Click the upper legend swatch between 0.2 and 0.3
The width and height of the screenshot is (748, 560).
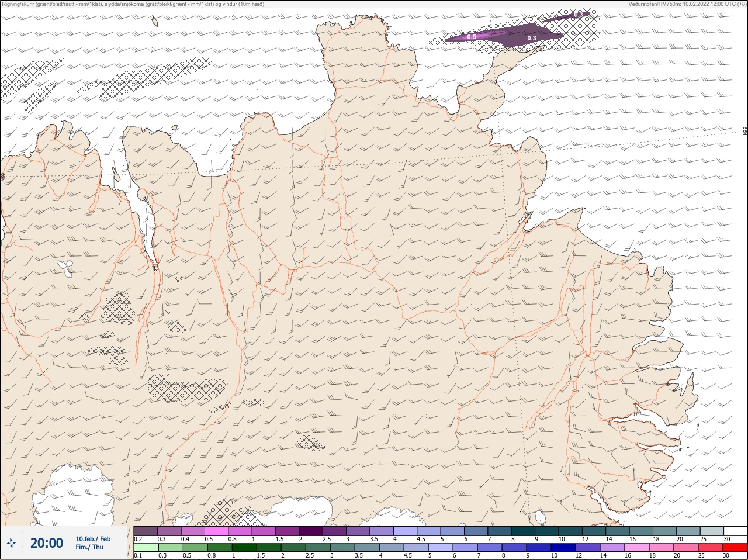146,531
